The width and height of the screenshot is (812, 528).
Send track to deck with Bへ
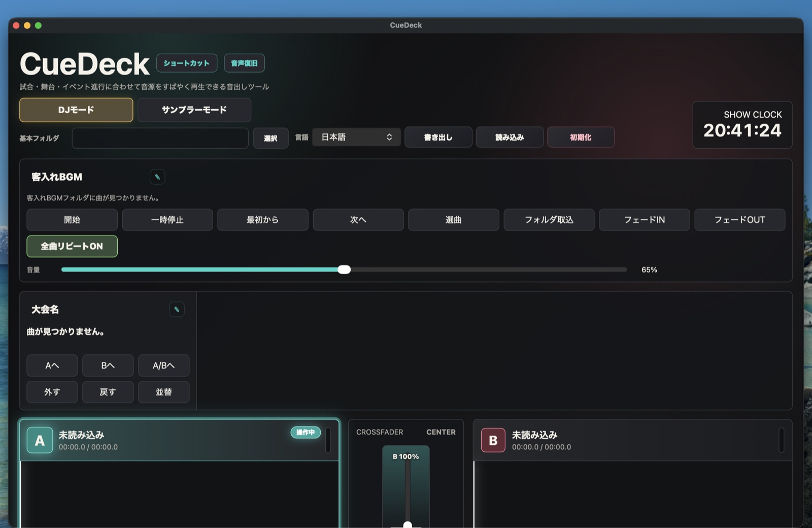[x=108, y=366]
